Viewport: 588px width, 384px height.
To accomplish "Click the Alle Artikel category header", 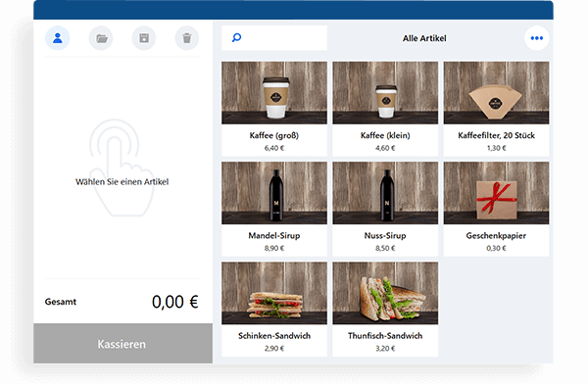I will (424, 38).
